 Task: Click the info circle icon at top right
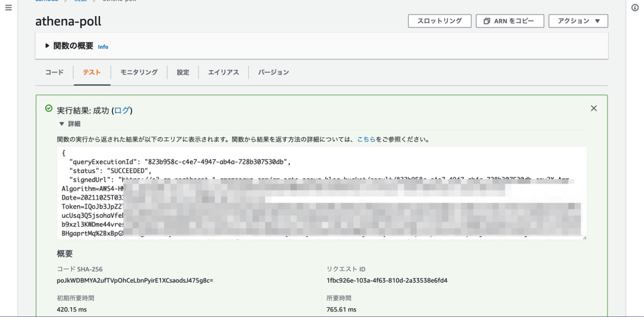coord(635,8)
